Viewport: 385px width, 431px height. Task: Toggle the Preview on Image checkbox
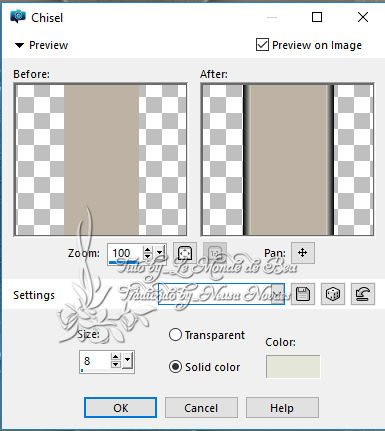(262, 45)
